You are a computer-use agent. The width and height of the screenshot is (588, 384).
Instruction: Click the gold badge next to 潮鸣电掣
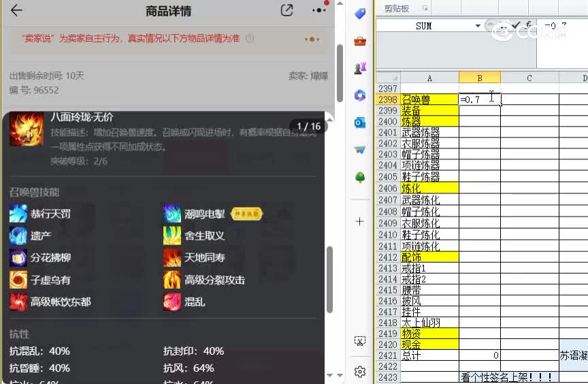point(246,214)
